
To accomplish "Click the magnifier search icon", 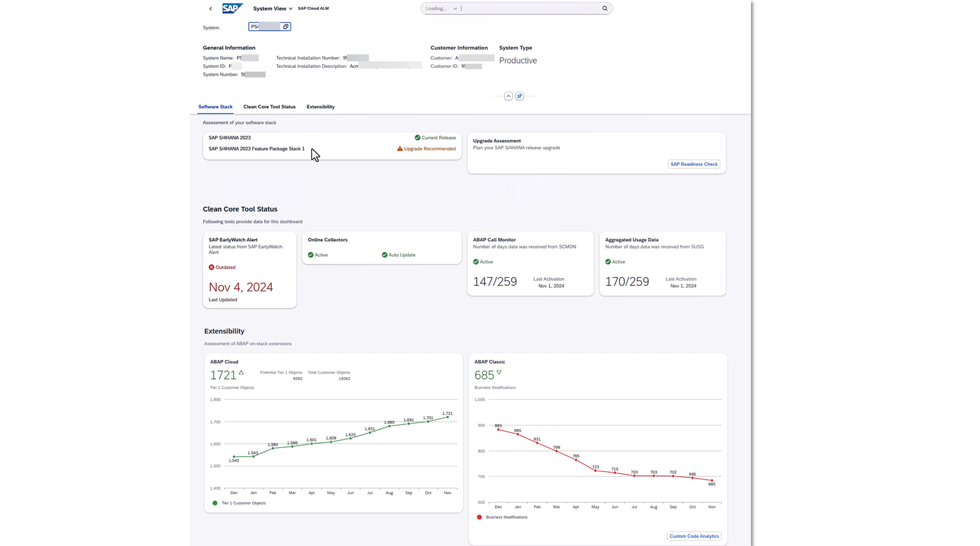I will coord(605,9).
